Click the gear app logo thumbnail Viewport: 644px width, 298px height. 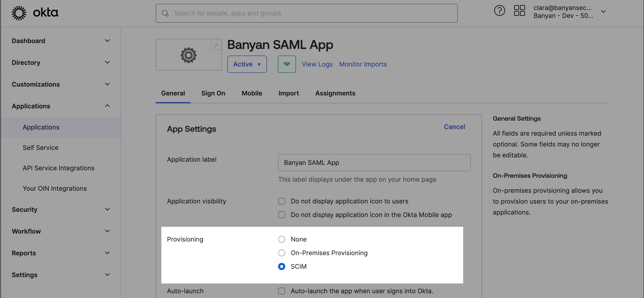coord(189,55)
